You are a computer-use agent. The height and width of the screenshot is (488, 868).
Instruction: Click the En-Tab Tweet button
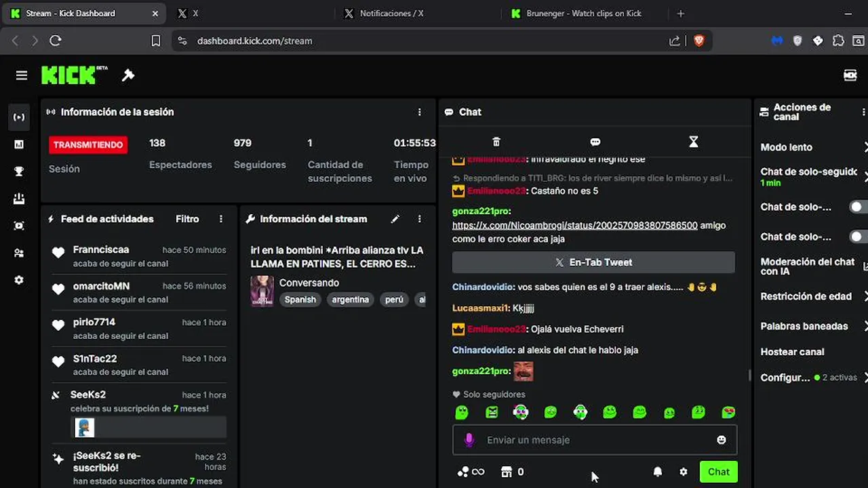click(x=593, y=262)
